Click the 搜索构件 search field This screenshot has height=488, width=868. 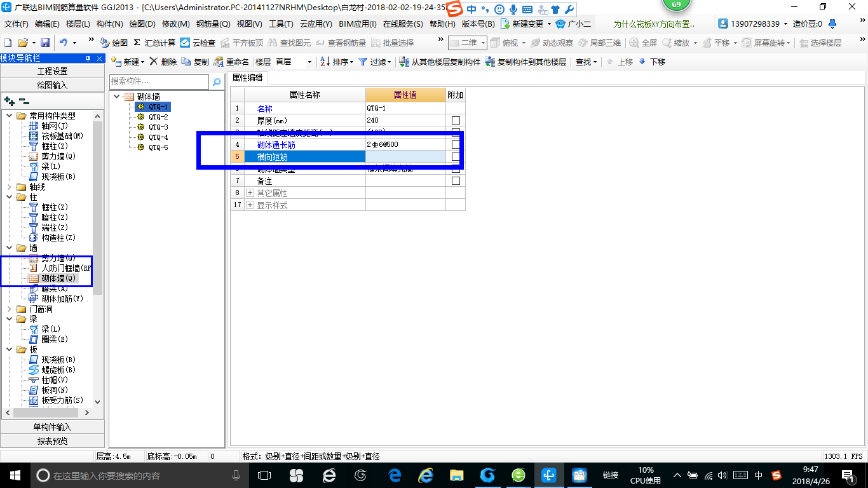pos(159,81)
